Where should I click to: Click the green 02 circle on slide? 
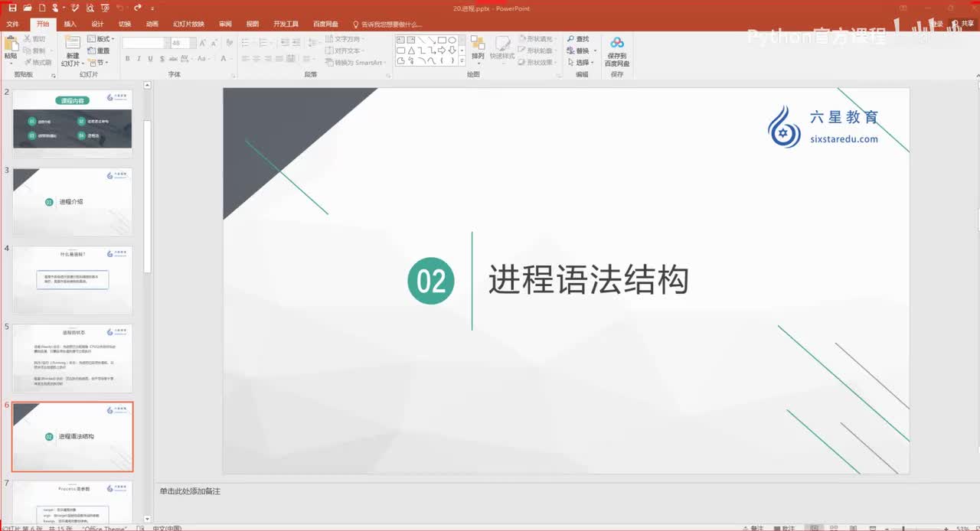pos(431,281)
